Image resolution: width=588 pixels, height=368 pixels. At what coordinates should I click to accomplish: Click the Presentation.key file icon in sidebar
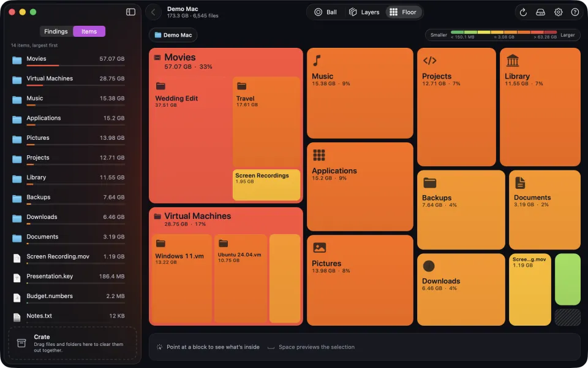(x=17, y=278)
